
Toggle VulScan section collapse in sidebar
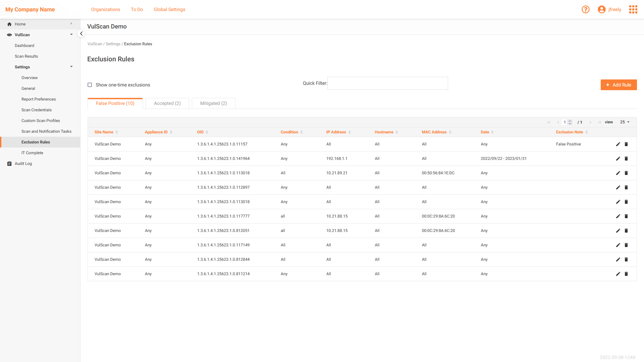71,35
